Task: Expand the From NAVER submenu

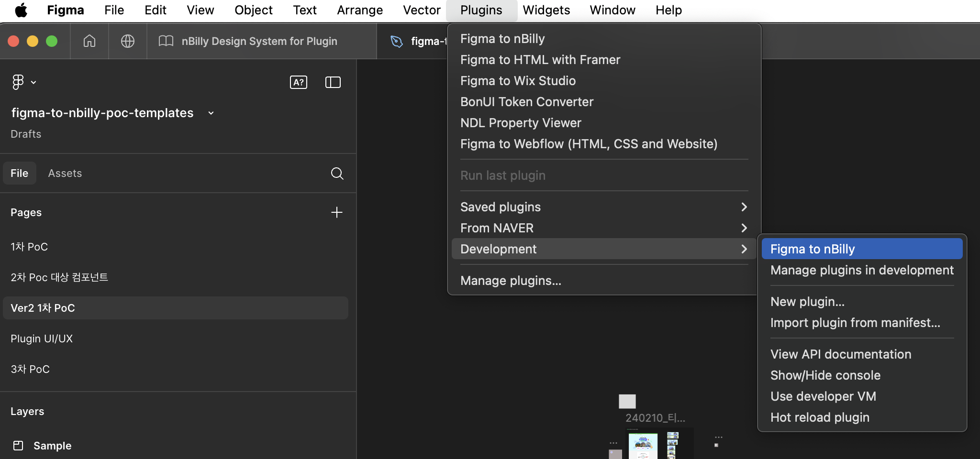Action: (602, 228)
